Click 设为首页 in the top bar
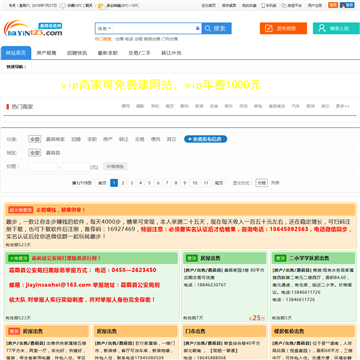This screenshot has height=360, width=360. pos(209,5)
